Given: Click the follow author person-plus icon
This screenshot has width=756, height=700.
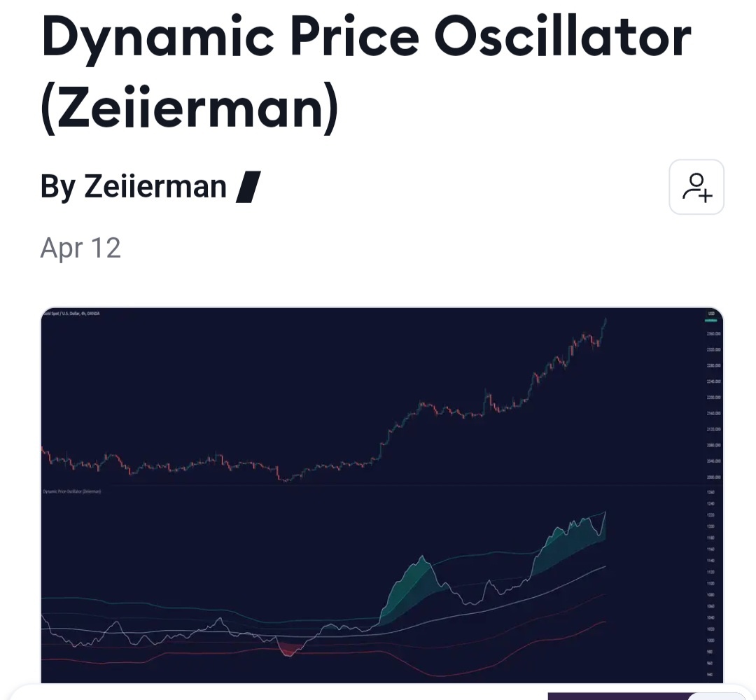Looking at the screenshot, I should 696,187.
